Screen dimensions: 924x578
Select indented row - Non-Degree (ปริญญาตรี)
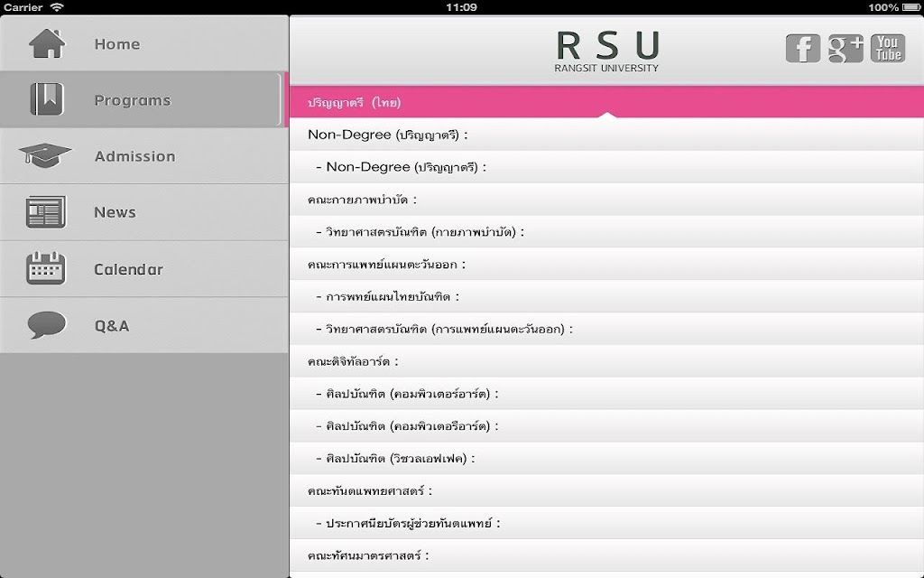coord(607,167)
